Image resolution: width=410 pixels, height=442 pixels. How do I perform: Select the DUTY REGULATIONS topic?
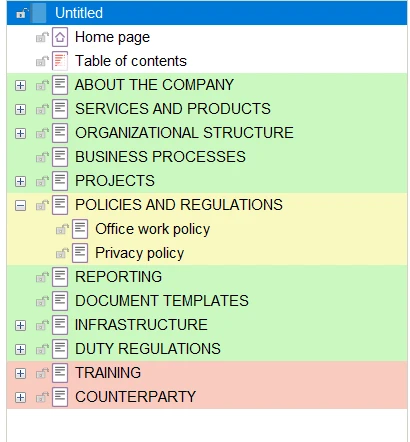tap(148, 349)
